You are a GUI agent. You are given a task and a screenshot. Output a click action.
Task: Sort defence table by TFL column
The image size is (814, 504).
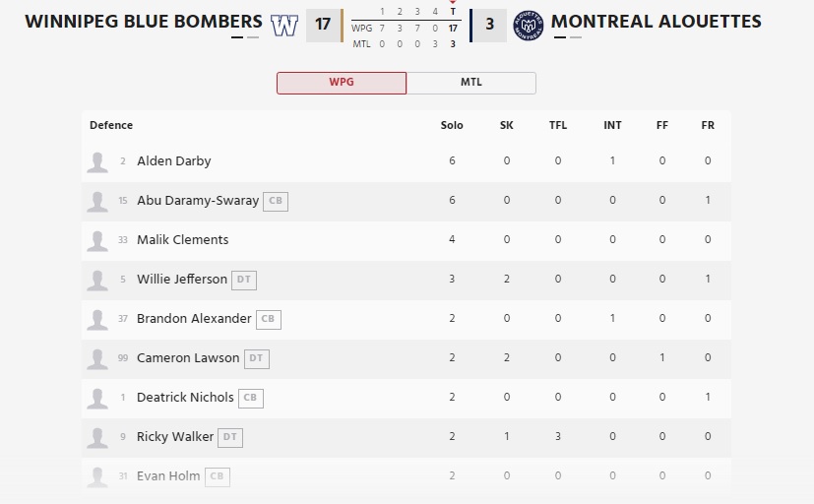[x=558, y=126]
